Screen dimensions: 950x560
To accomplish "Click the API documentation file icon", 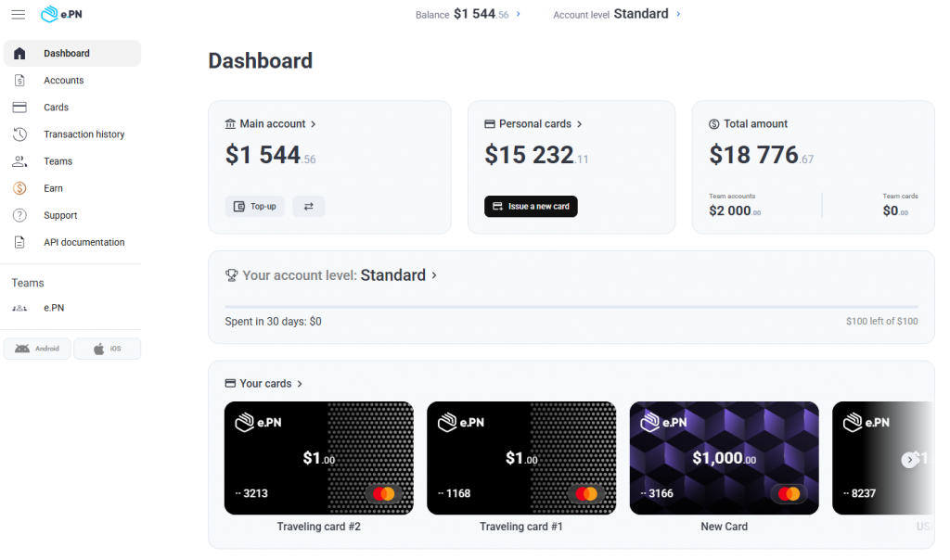I will point(19,242).
